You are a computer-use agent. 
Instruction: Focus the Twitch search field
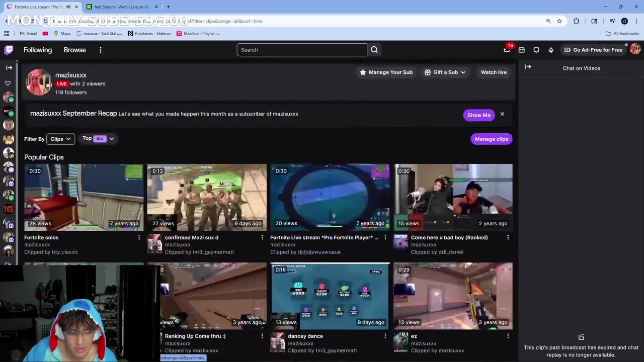coord(302,50)
